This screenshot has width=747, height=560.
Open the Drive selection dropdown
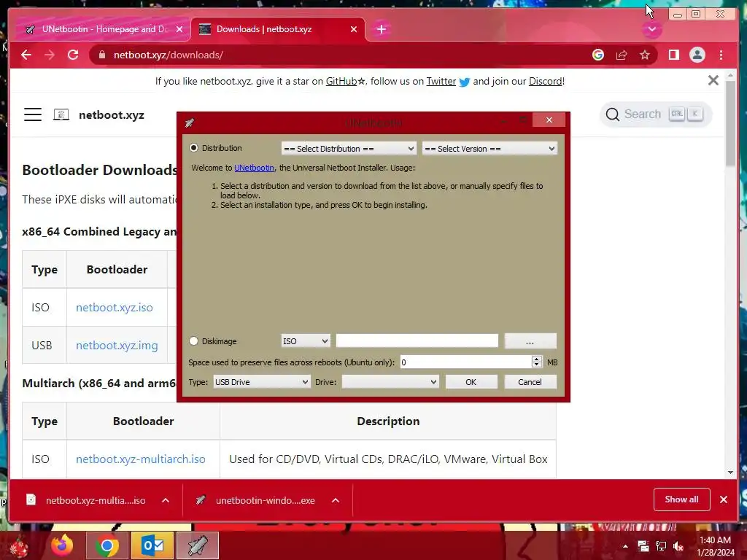(390, 382)
